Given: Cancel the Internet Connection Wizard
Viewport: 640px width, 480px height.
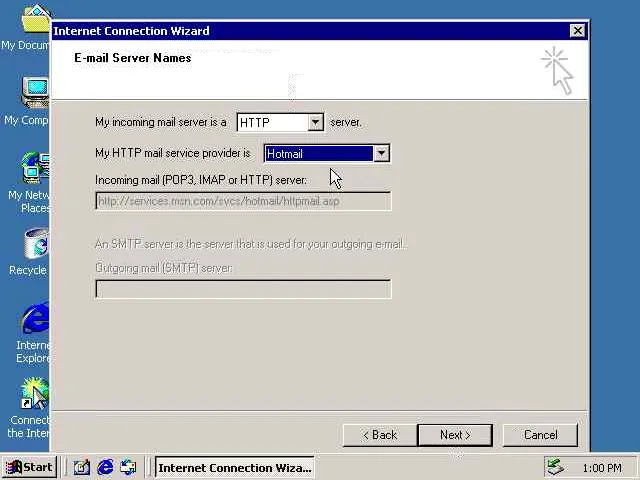Looking at the screenshot, I should click(x=540, y=435).
